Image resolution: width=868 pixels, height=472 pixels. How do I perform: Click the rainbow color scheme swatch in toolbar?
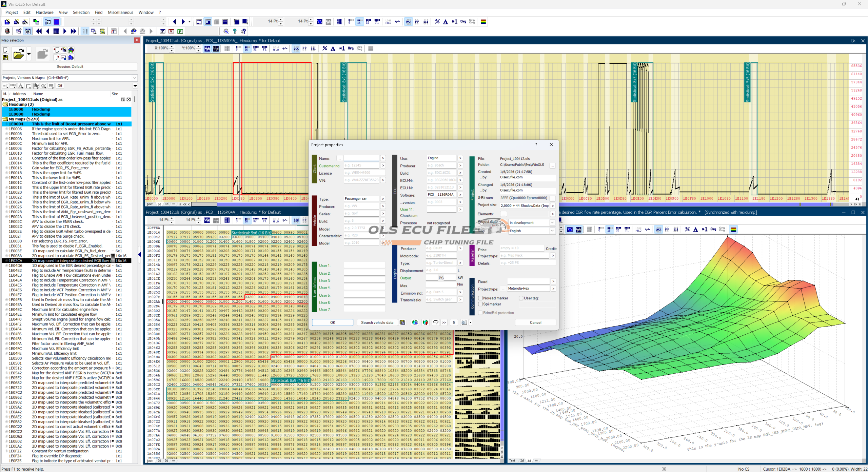click(x=484, y=22)
